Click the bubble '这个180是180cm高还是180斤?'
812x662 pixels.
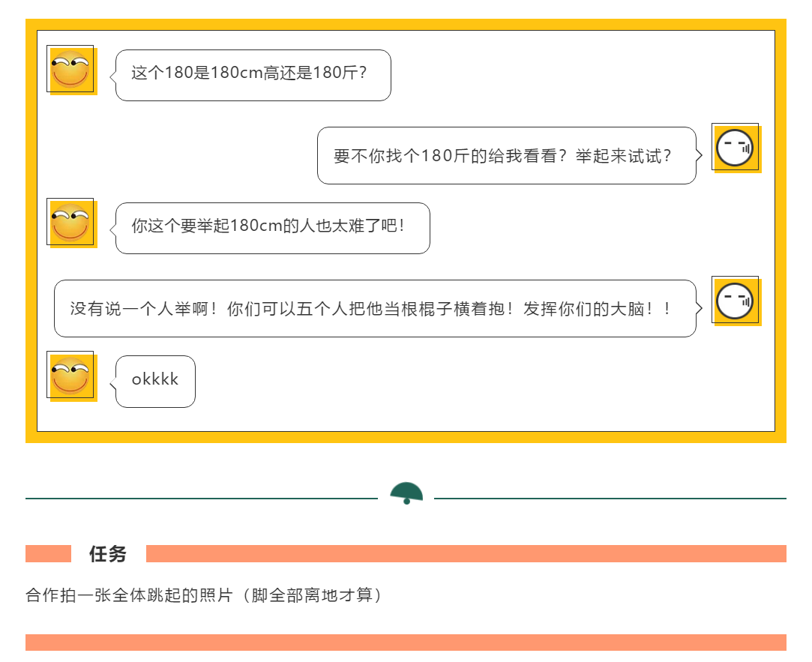click(x=253, y=75)
